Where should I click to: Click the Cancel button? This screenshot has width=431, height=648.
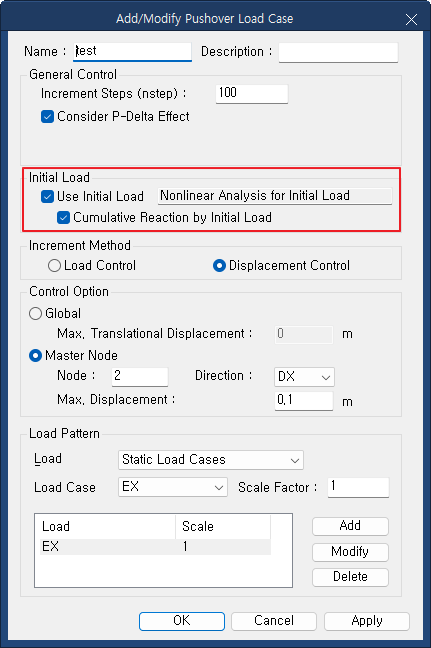coord(274,621)
